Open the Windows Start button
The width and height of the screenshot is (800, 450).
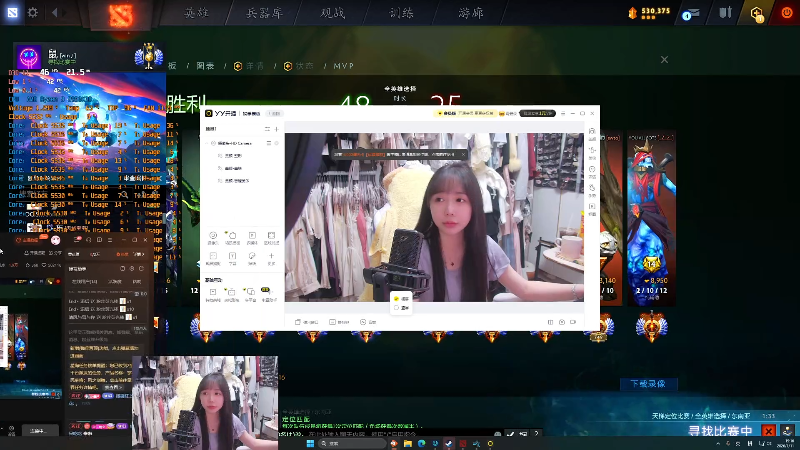310,443
